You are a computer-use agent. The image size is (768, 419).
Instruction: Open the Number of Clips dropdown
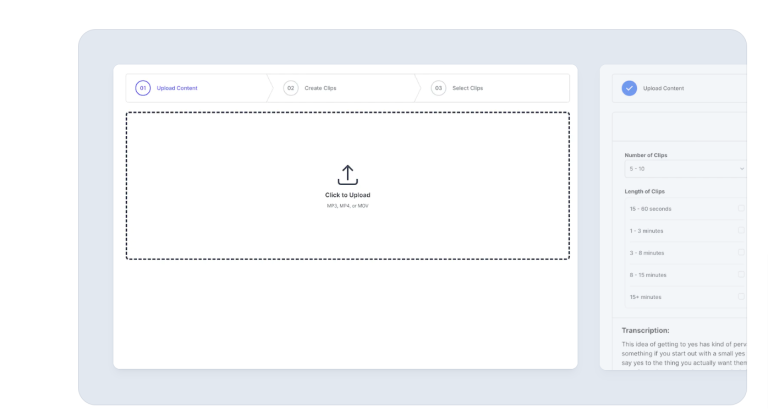click(x=684, y=169)
